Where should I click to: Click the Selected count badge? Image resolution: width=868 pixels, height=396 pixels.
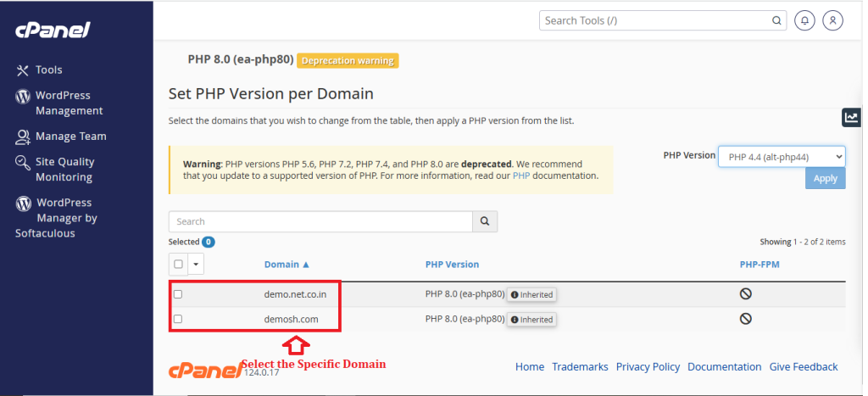point(209,242)
